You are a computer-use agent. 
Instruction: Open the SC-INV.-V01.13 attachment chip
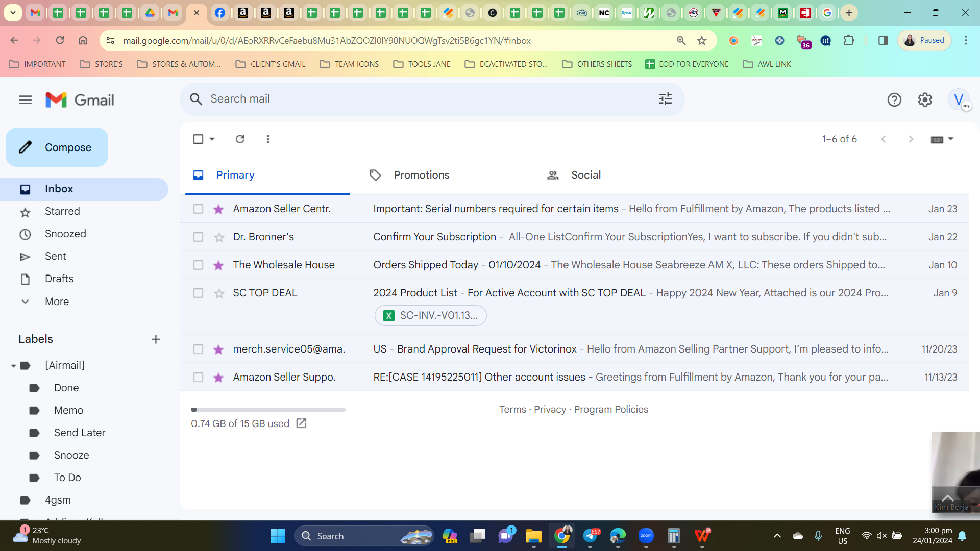pyautogui.click(x=431, y=316)
